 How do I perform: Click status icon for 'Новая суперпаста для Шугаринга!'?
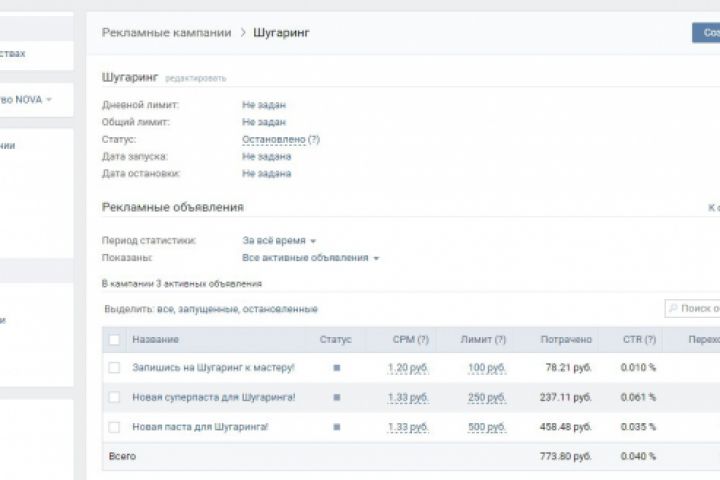pos(337,398)
